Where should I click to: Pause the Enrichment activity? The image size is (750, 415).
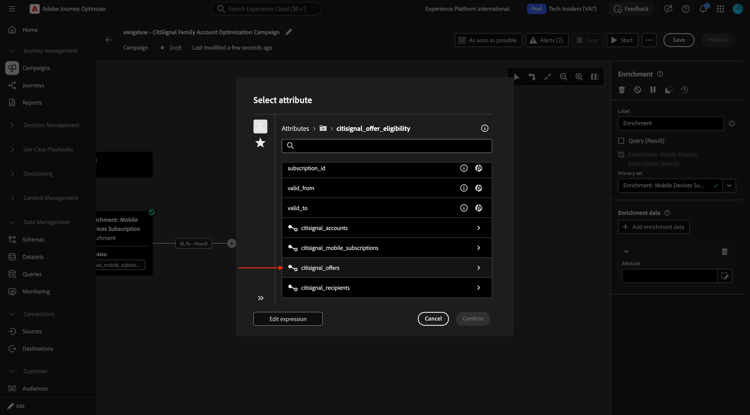click(653, 89)
